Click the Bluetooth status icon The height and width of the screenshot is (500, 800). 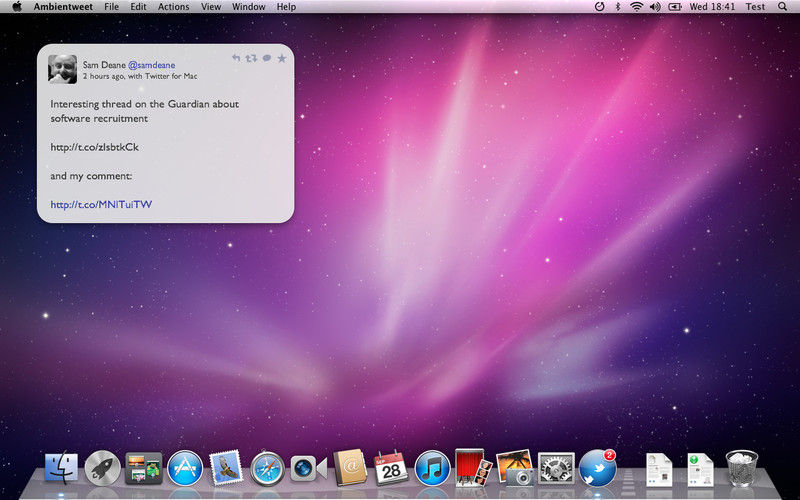point(617,7)
